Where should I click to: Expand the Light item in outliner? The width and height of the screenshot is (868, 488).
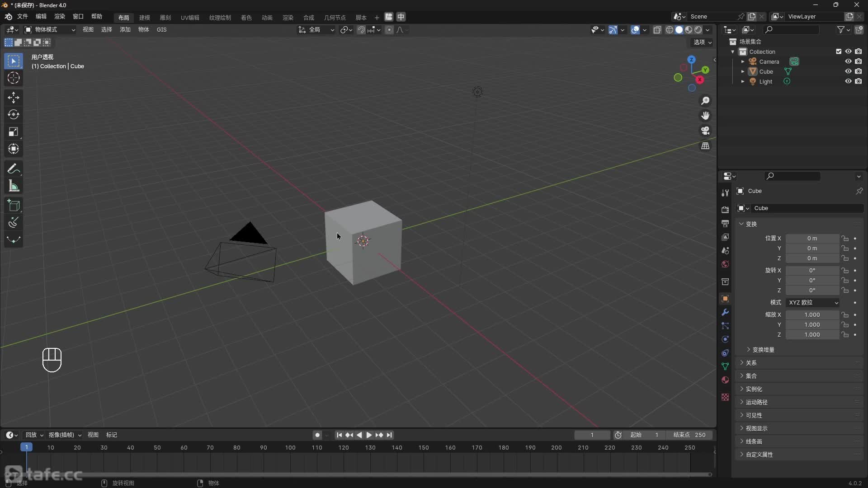[x=742, y=81]
